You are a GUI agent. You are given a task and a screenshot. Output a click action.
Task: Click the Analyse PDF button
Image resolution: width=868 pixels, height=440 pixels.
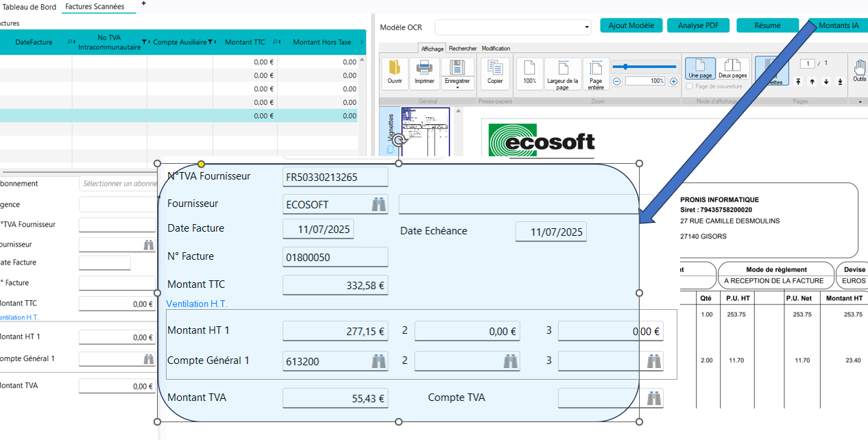698,25
